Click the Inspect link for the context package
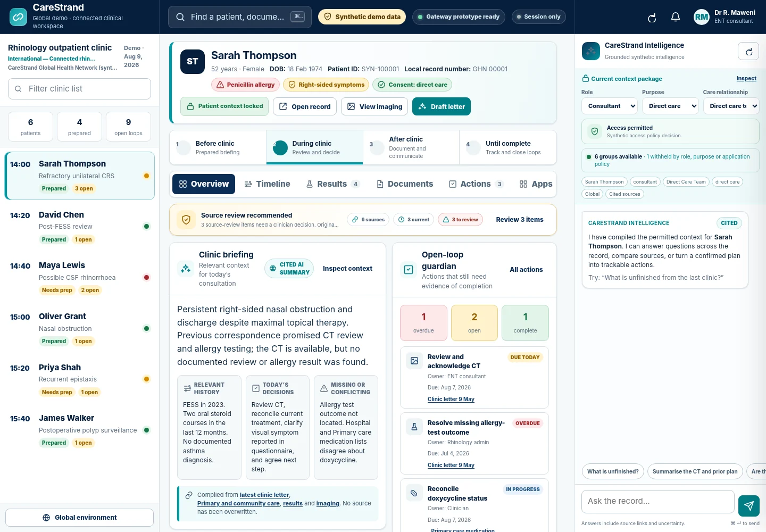Image resolution: width=766 pixels, height=532 pixels. coord(746,79)
